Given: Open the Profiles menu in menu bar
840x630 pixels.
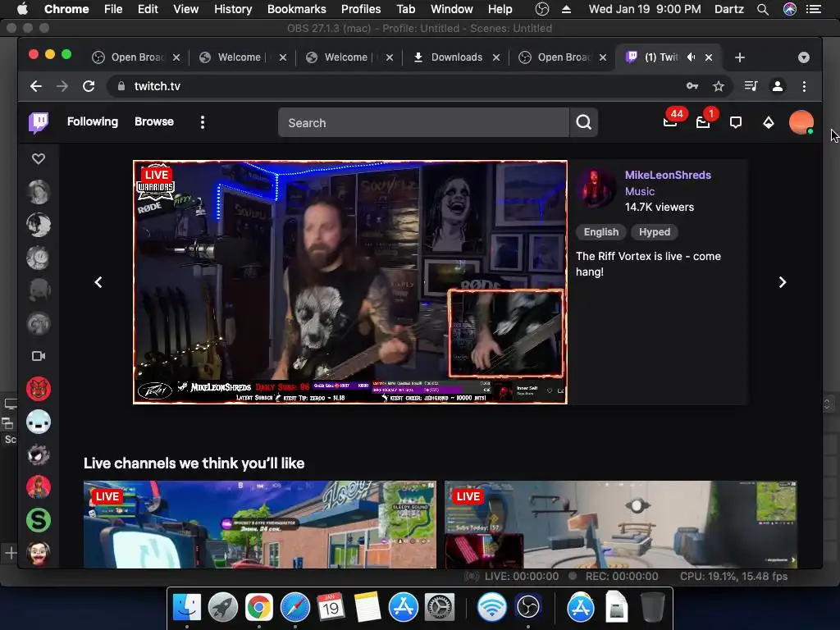Looking at the screenshot, I should [x=361, y=9].
